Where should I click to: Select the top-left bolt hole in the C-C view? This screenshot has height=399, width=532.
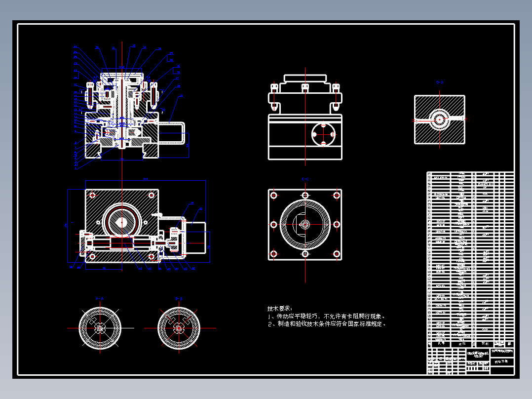[274, 195]
